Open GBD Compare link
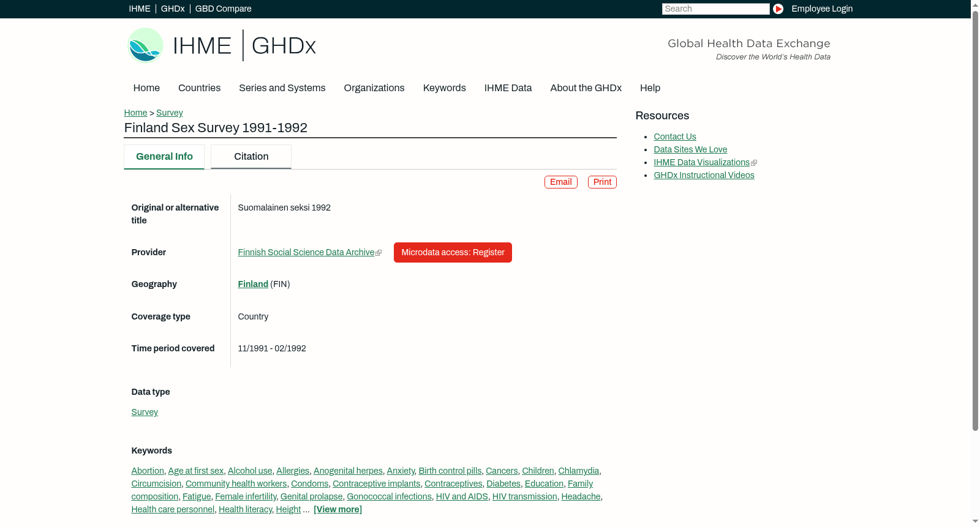 click(224, 9)
